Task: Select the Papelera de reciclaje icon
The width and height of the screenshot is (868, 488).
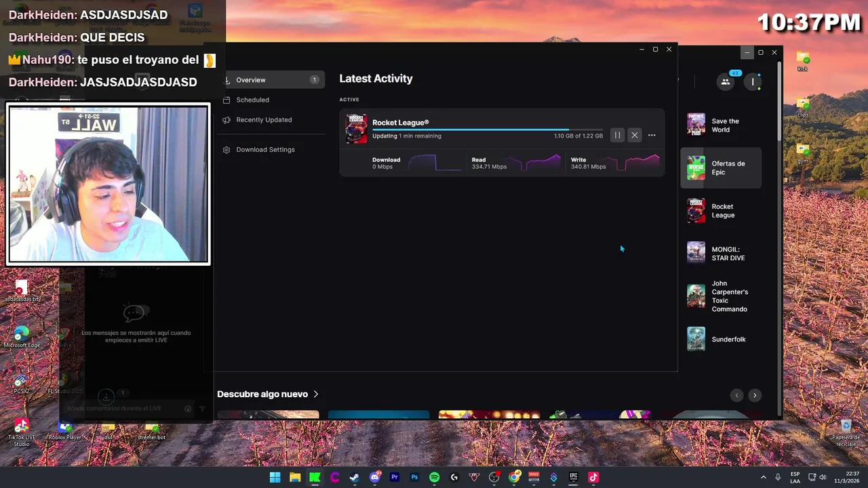Action: (846, 433)
